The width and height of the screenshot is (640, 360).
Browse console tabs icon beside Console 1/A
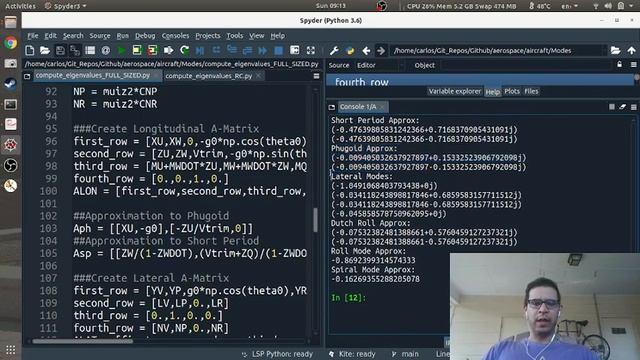click(x=331, y=107)
